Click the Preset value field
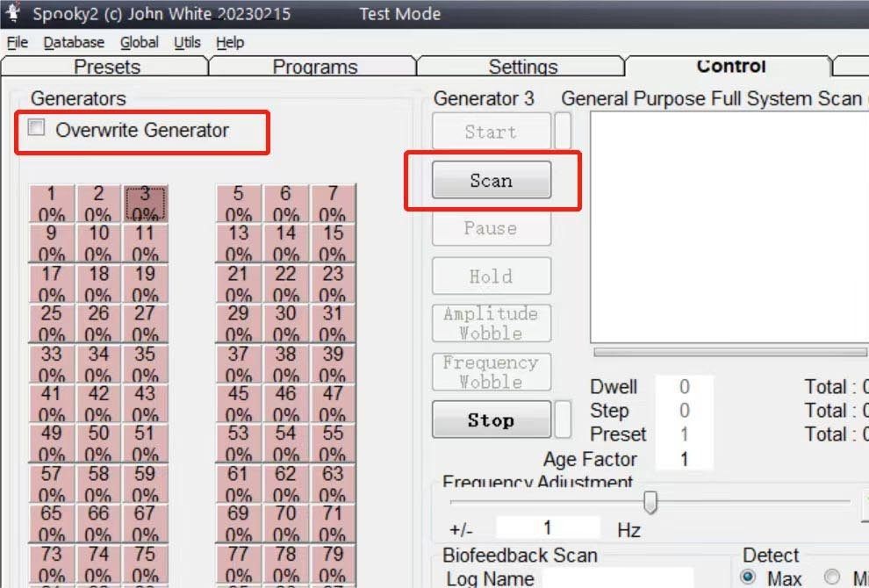Screen dimensions: 869x588 [x=684, y=434]
